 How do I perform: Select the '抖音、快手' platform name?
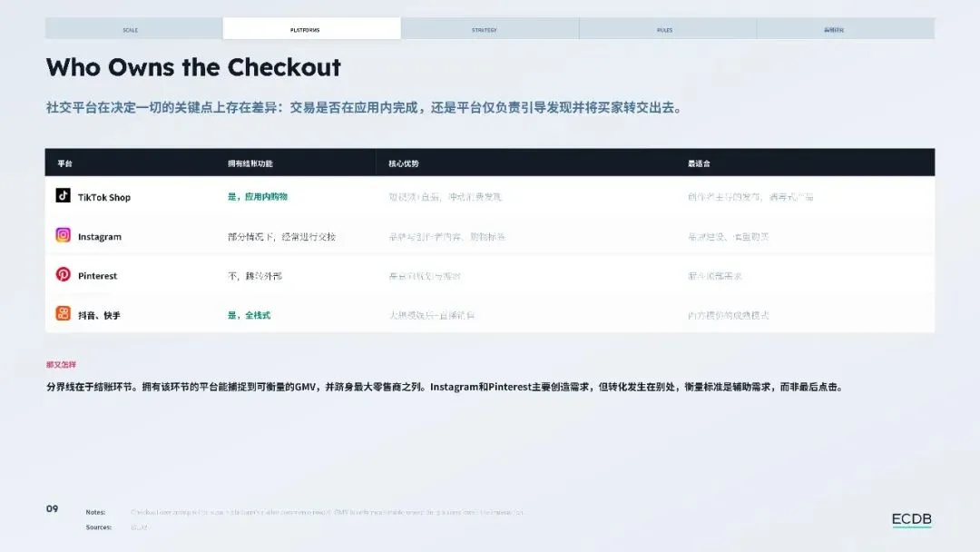[x=99, y=316]
